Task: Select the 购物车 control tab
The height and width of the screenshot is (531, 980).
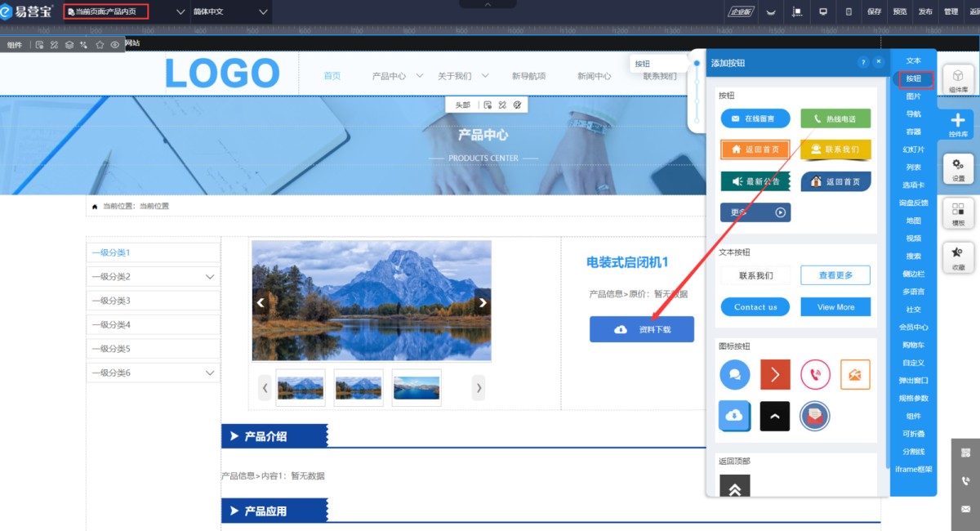Action: pyautogui.click(x=913, y=345)
